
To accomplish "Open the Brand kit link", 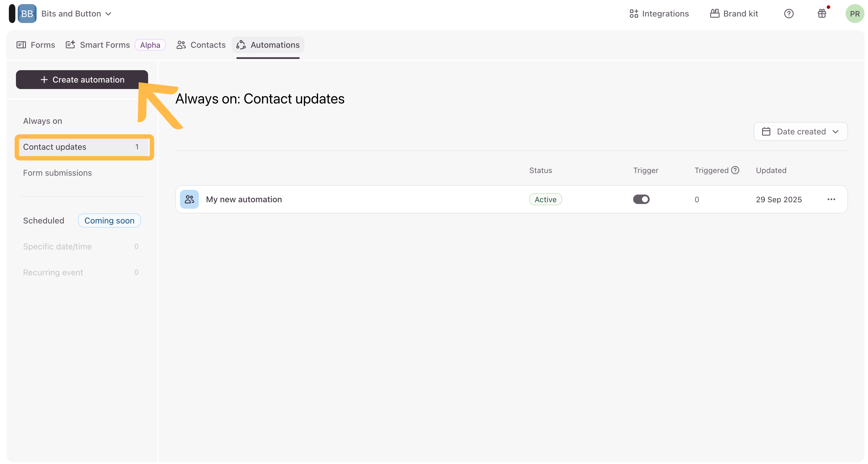I will [x=734, y=14].
